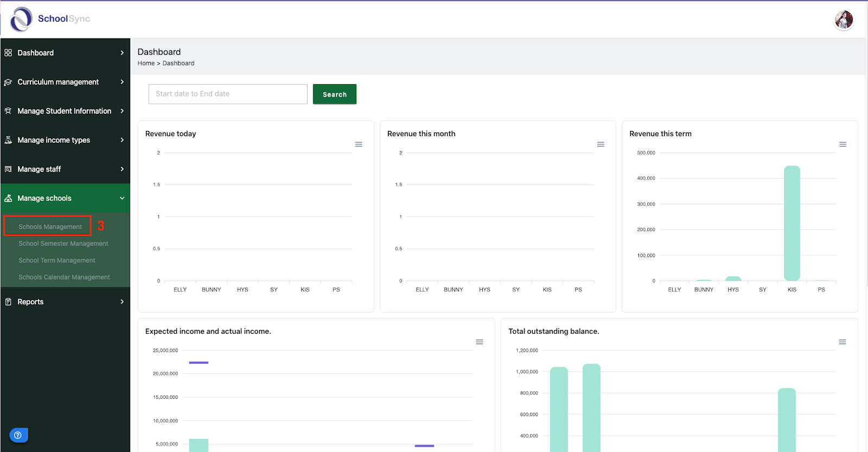
Task: Open the blue help question mark icon
Action: tap(18, 435)
